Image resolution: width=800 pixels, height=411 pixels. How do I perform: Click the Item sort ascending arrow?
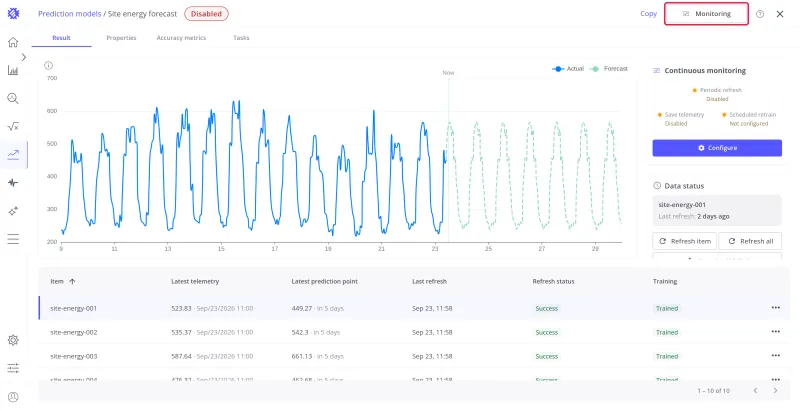(72, 281)
